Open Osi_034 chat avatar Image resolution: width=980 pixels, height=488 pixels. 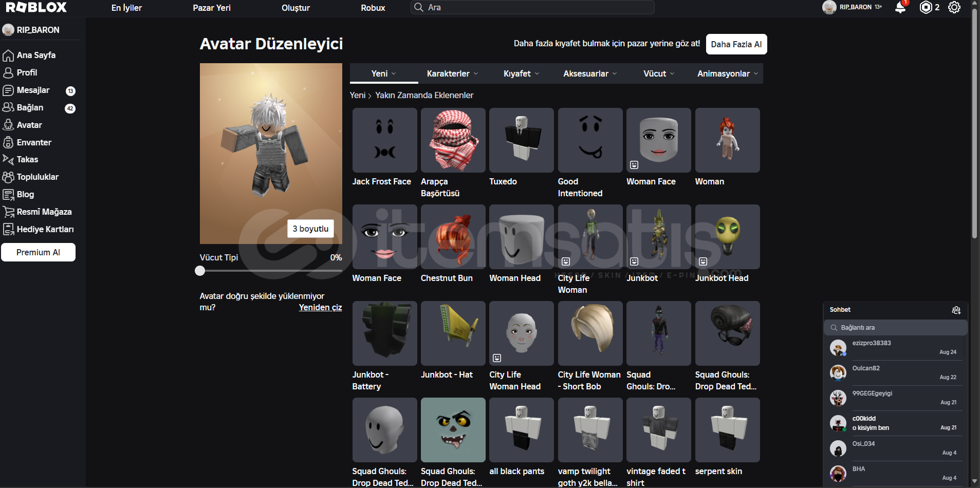click(838, 448)
